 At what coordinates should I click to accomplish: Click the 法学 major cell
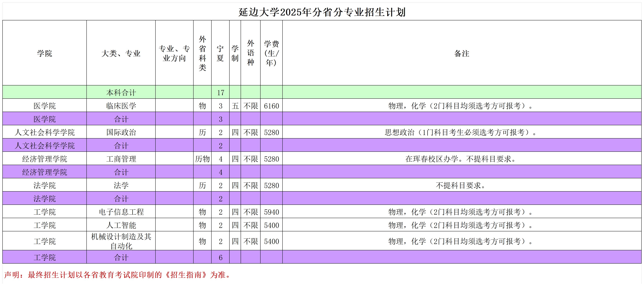click(121, 185)
